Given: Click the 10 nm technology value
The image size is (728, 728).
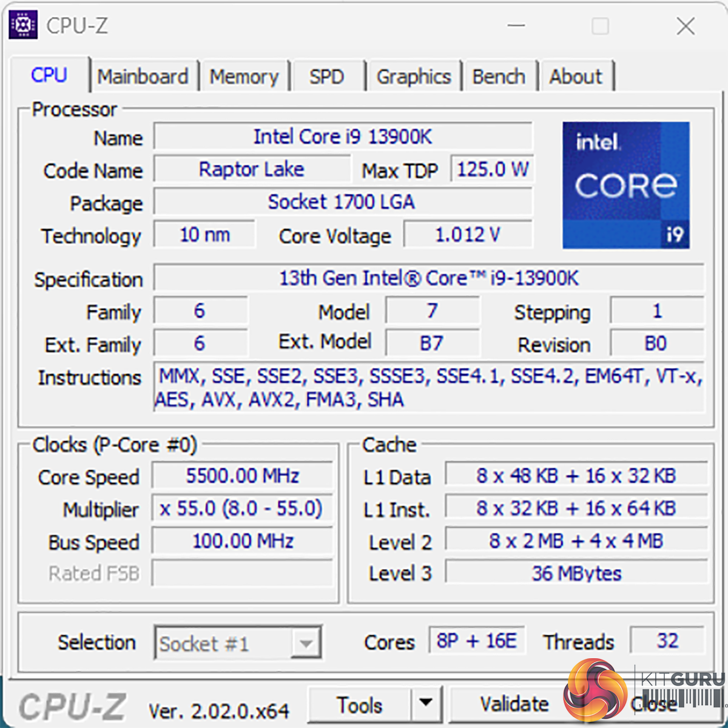Looking at the screenshot, I should pyautogui.click(x=205, y=235).
